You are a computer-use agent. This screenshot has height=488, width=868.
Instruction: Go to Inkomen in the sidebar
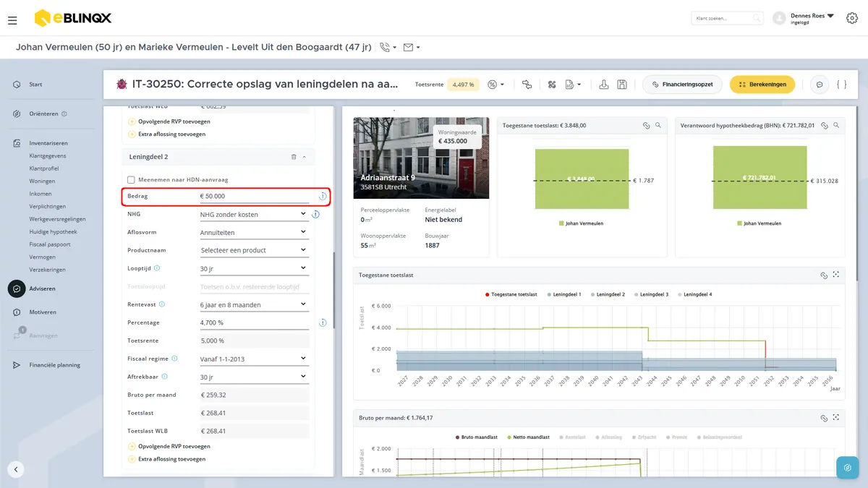pos(41,194)
